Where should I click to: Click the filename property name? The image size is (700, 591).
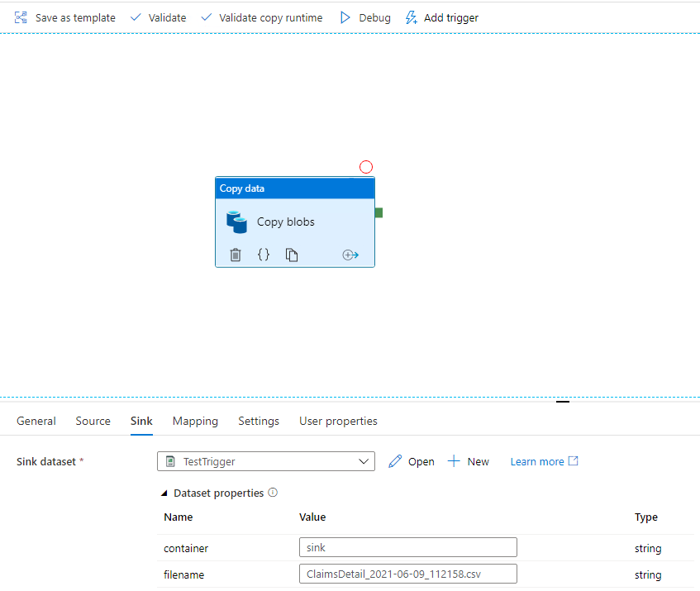184,574
